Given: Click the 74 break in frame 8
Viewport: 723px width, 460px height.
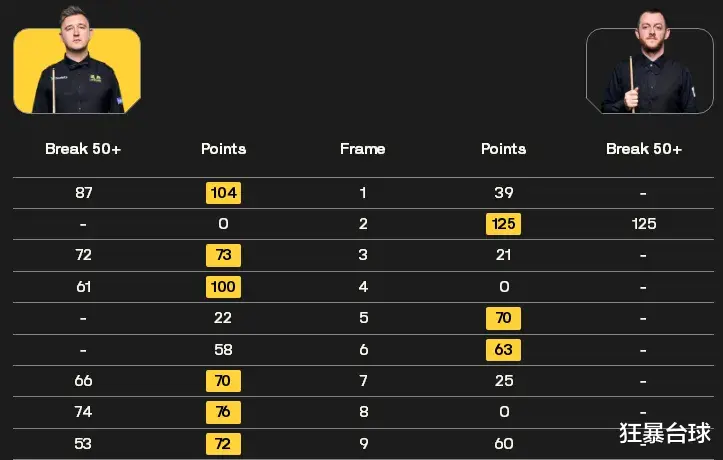Looking at the screenshot, I should tap(83, 412).
